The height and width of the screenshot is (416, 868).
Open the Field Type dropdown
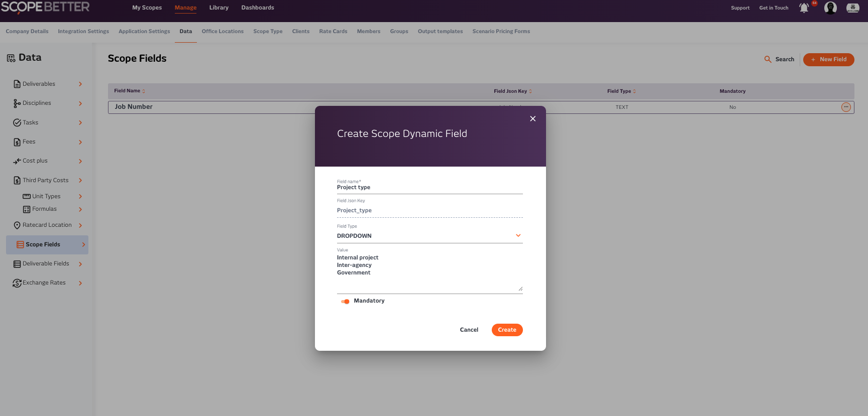click(x=429, y=236)
